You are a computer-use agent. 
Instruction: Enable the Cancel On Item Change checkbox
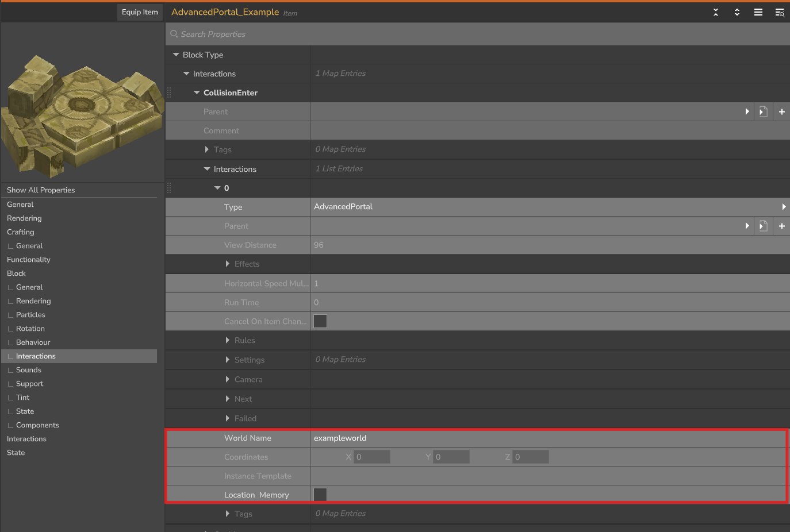(x=320, y=321)
